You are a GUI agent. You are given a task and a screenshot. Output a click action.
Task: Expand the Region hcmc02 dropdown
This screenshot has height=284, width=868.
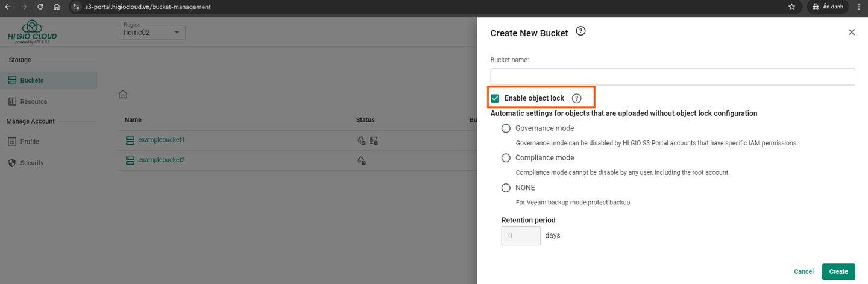click(x=151, y=33)
